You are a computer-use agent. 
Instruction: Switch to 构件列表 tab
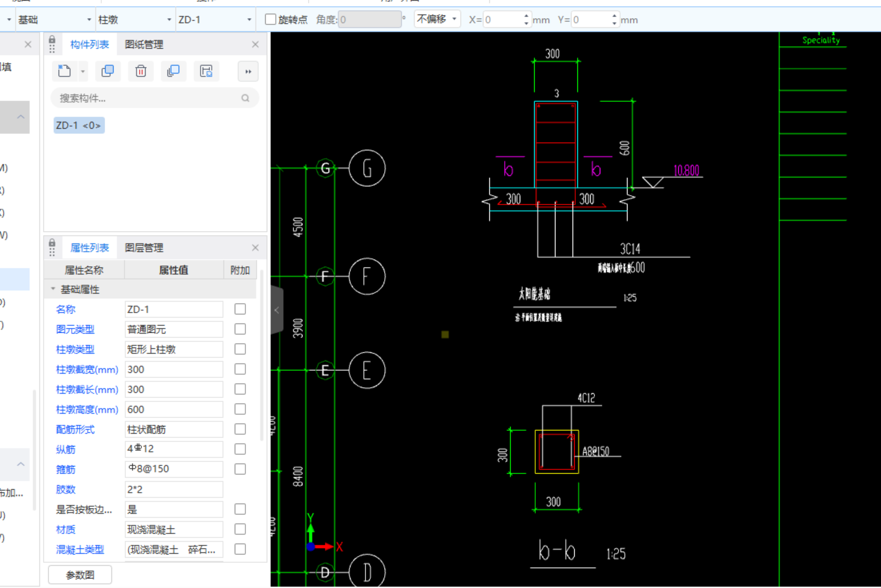coord(90,44)
